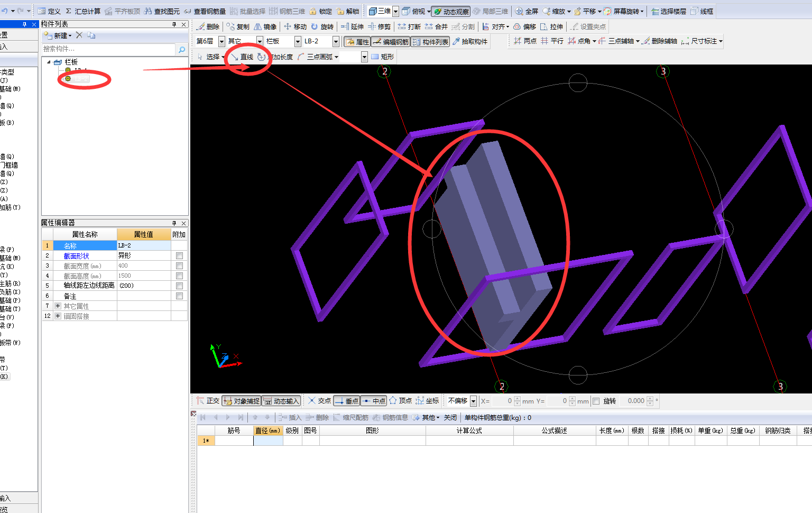Activate the 拾取构件 pick component tool
Viewport: 812px width, 513px height.
(470, 41)
